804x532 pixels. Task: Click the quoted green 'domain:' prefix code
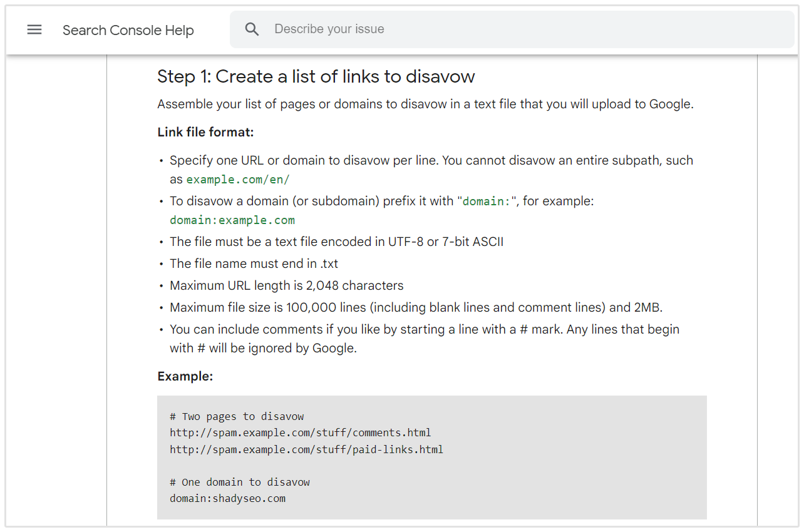point(486,202)
